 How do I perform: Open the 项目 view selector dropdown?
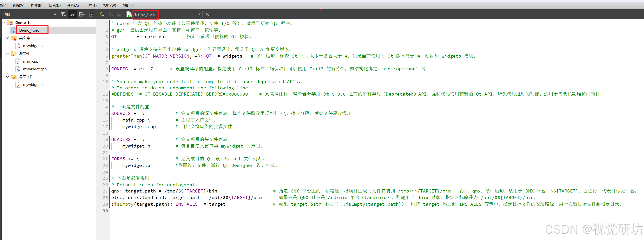[55, 15]
